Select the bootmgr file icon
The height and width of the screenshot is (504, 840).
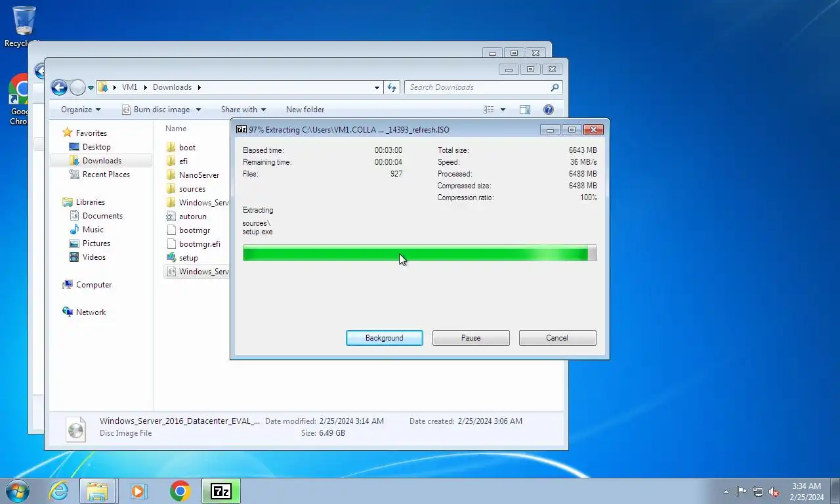pyautogui.click(x=171, y=230)
